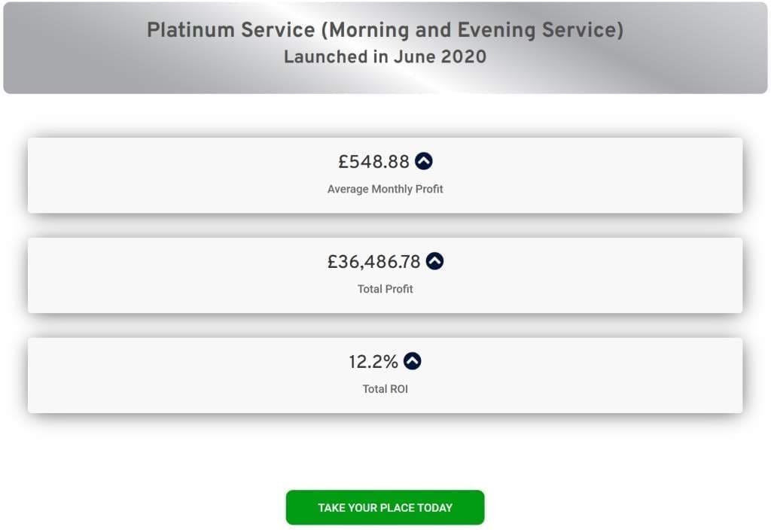This screenshot has height=532, width=771.
Task: Click the word 'Platinum' in the banner
Action: coord(190,30)
